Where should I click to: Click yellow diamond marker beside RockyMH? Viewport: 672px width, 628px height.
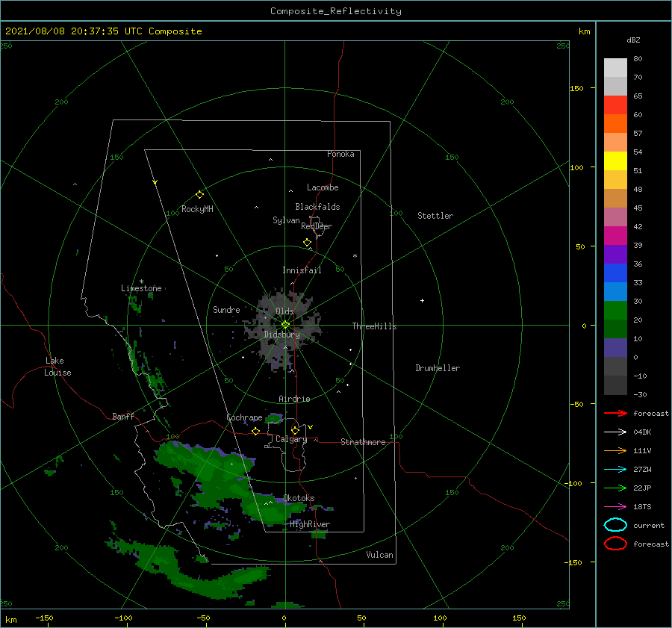coord(199,195)
